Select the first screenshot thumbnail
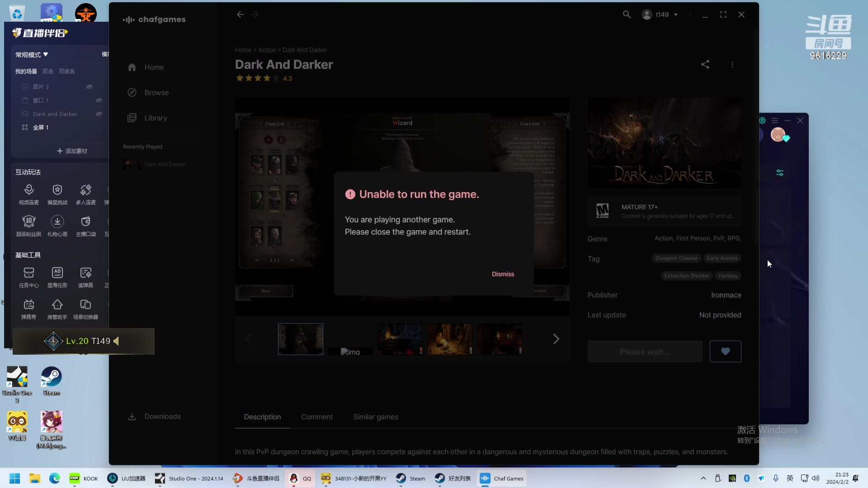Viewport: 868px width, 488px height. [301, 339]
